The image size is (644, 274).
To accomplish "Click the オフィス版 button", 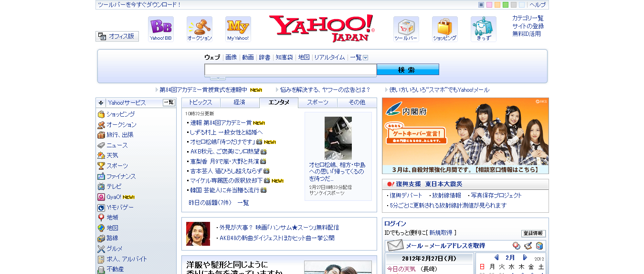I will 117,36.
